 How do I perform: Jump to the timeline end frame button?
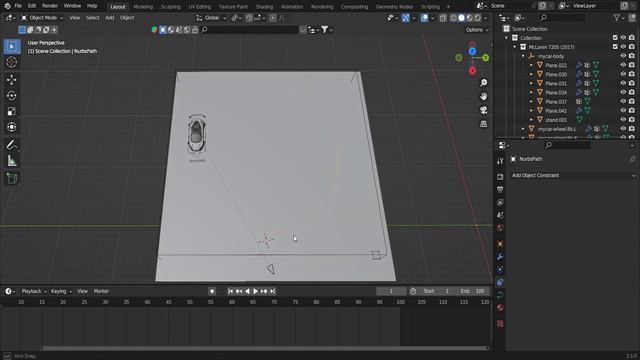[x=273, y=291]
